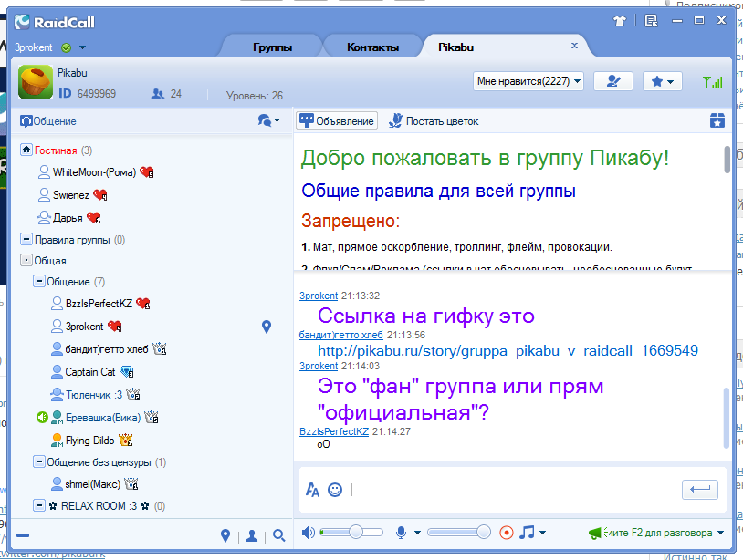Click the minus icon in bottom-left bar
The width and height of the screenshot is (743, 560).
click(23, 535)
